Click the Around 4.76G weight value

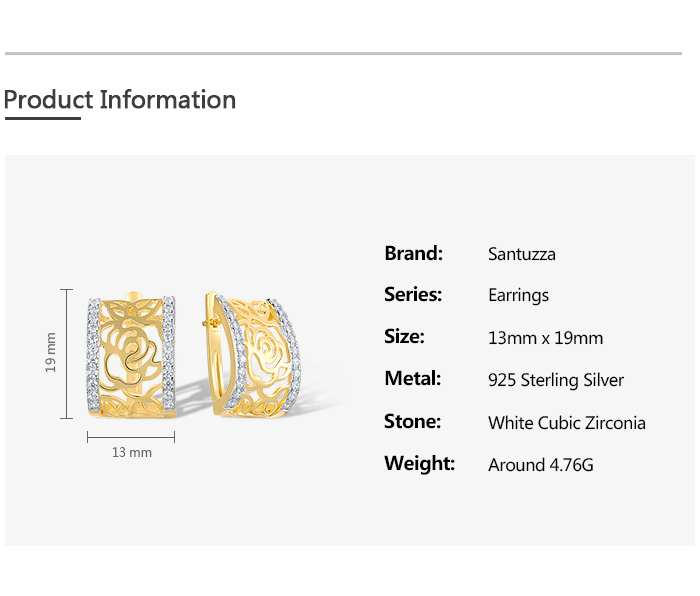click(x=540, y=465)
